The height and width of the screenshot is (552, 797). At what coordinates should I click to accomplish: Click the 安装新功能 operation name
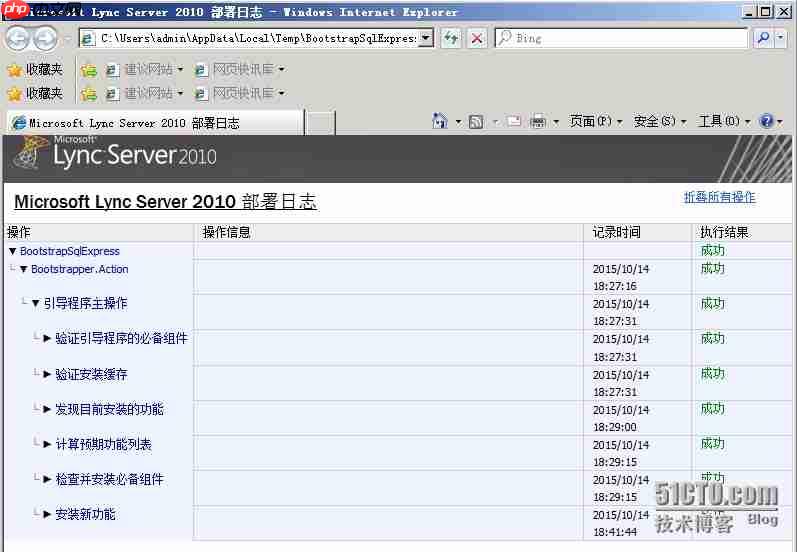point(85,514)
